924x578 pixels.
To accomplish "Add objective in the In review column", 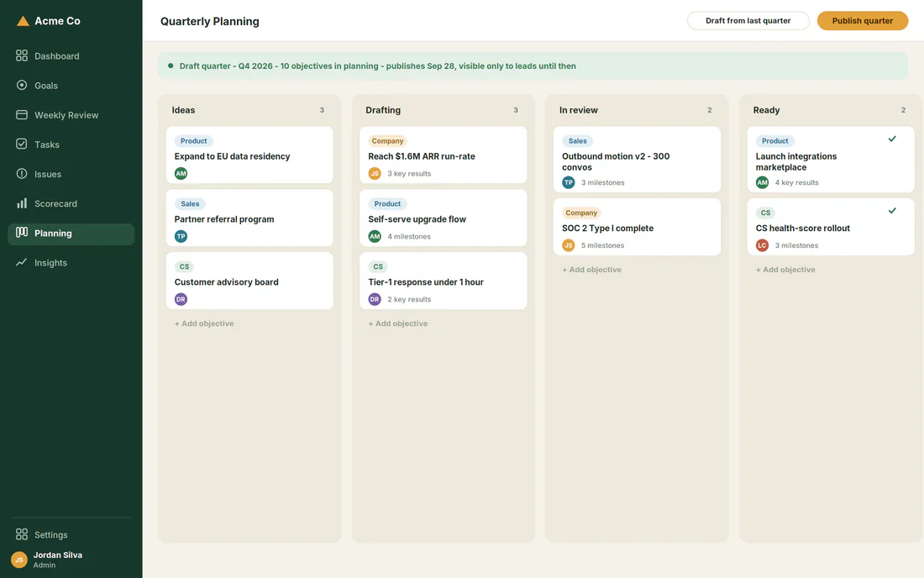I will coord(591,270).
